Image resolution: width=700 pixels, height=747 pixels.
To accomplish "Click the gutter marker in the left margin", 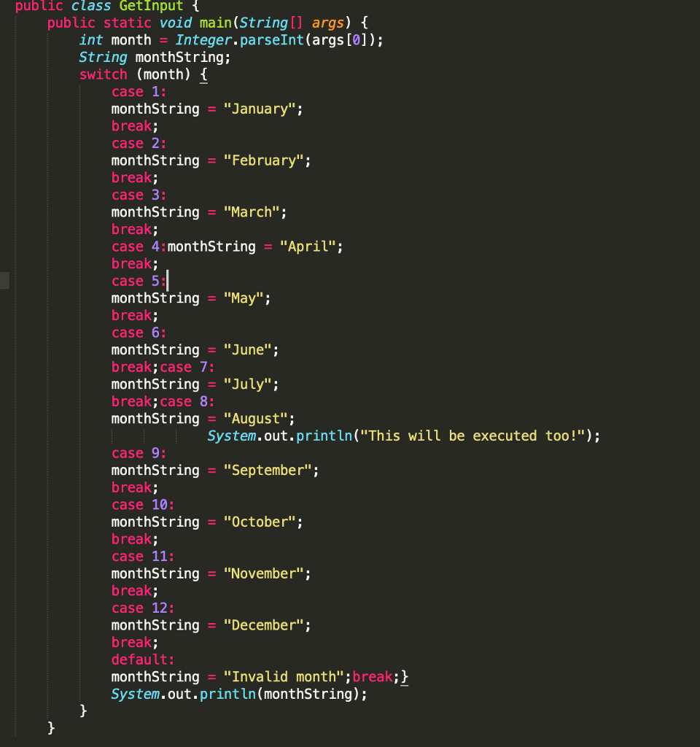I will click(4, 279).
